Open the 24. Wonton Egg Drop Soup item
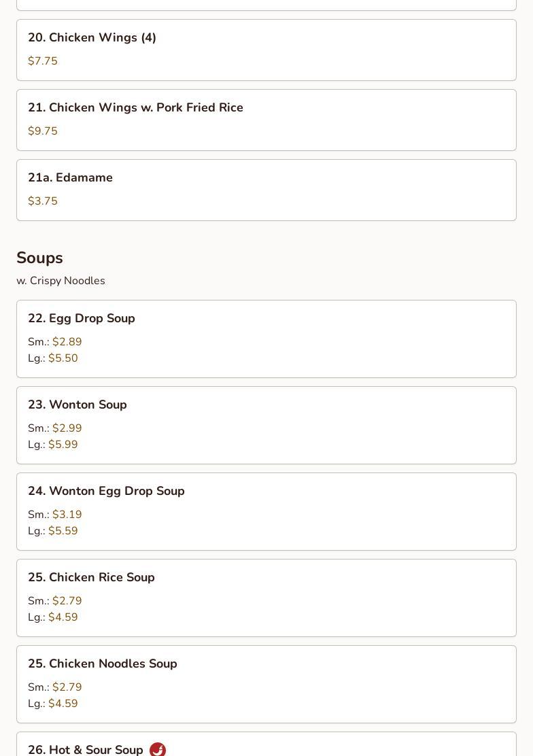This screenshot has width=533, height=756. point(106,492)
